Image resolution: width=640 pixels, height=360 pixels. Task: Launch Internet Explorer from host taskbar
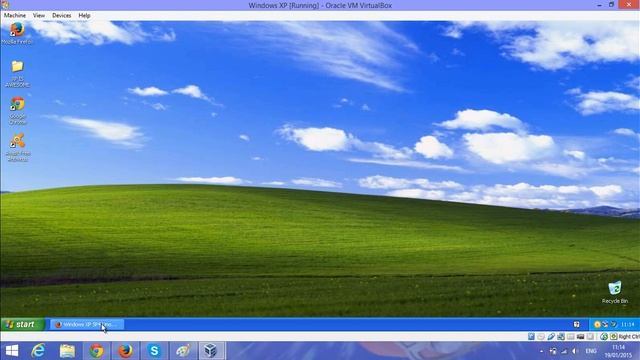(38, 351)
